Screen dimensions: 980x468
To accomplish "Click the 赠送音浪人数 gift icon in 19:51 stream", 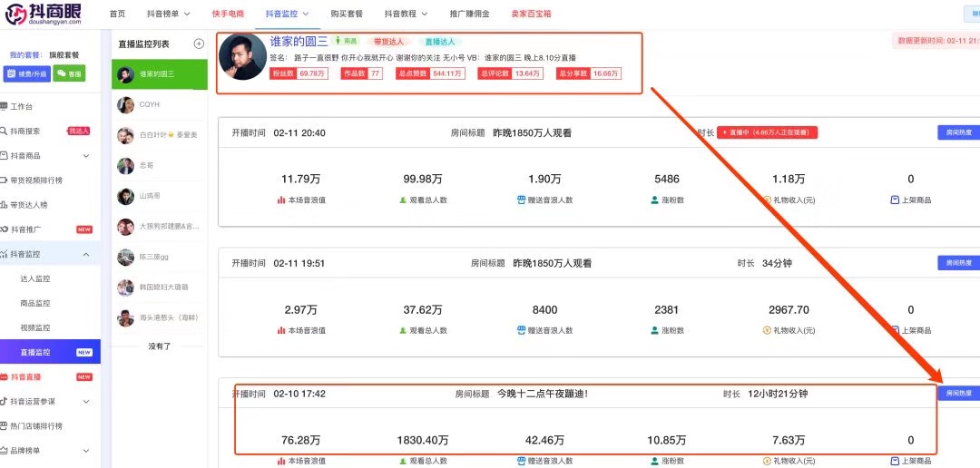I will [x=521, y=330].
